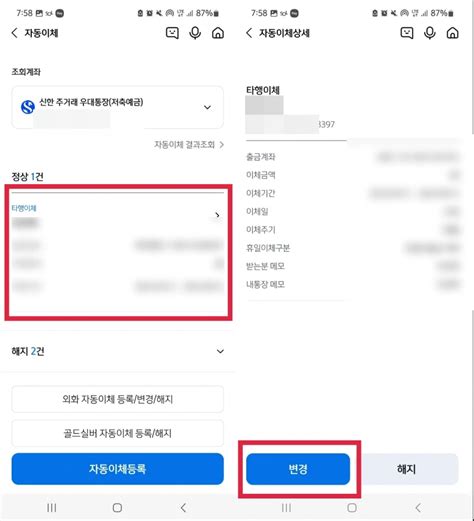Tap the 해지 cancel button
Viewport: 474px width, 521px height.
(406, 469)
